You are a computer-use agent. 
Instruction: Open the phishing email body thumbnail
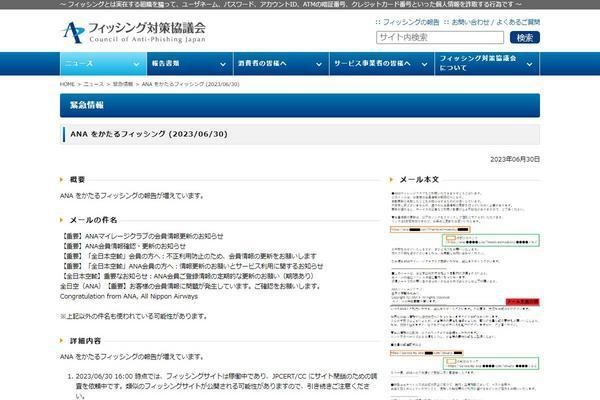(x=465, y=294)
